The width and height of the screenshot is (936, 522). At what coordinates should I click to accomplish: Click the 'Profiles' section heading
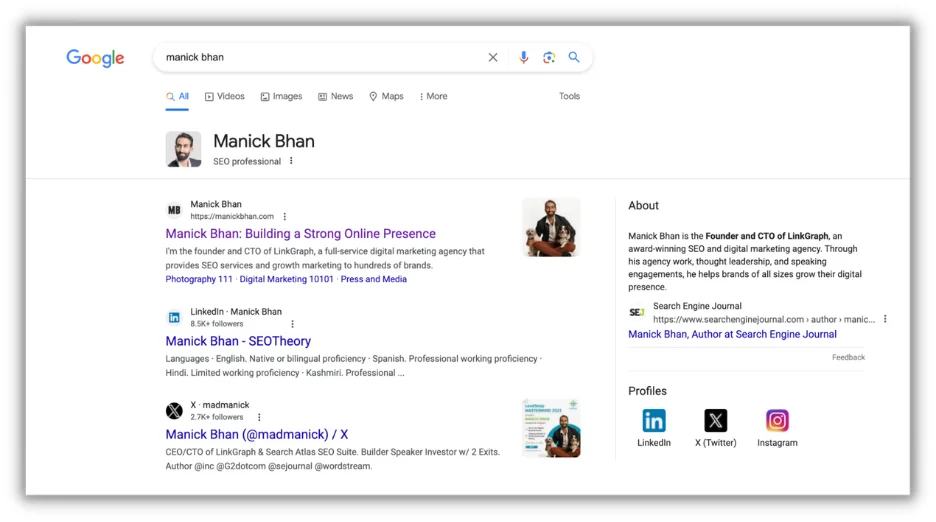coord(647,391)
